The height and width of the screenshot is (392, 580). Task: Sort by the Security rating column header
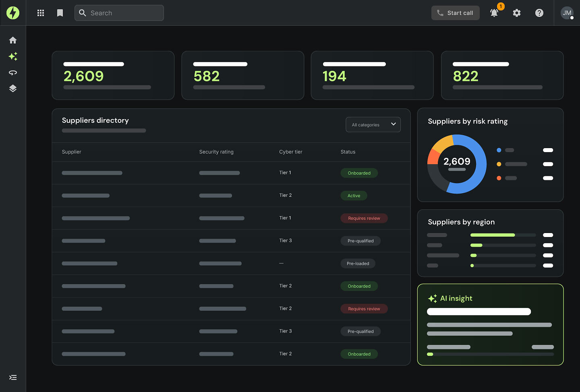click(x=216, y=152)
